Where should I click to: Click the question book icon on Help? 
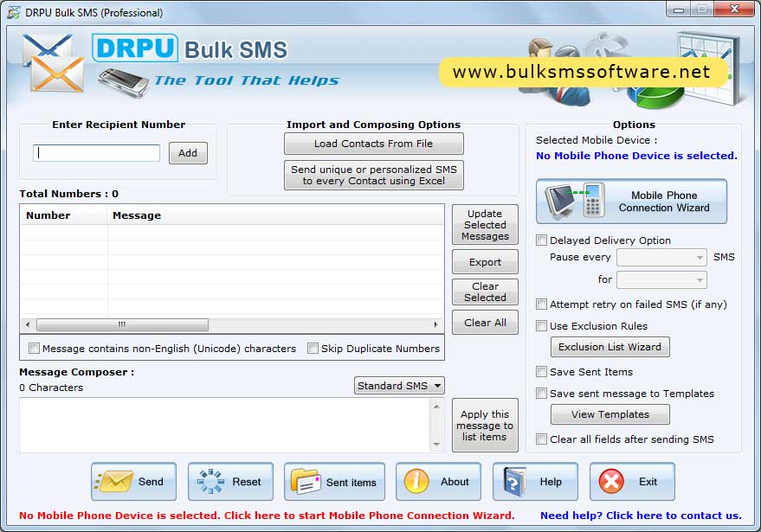click(x=515, y=482)
